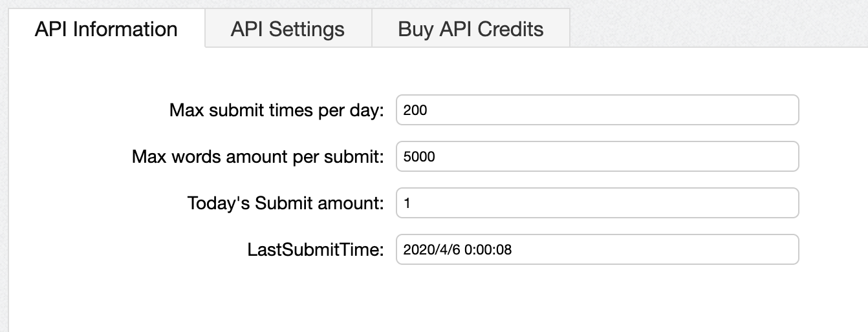The width and height of the screenshot is (868, 332).
Task: Click the Today's Submit amount input box
Action: tap(597, 203)
